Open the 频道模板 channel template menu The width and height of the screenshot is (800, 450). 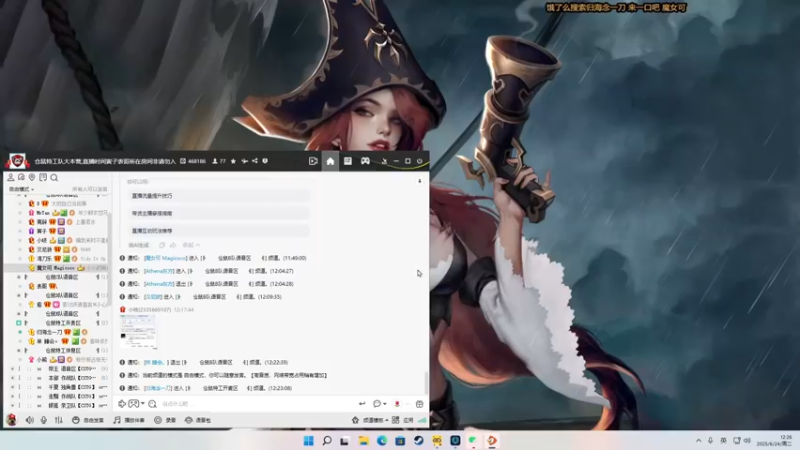point(370,420)
